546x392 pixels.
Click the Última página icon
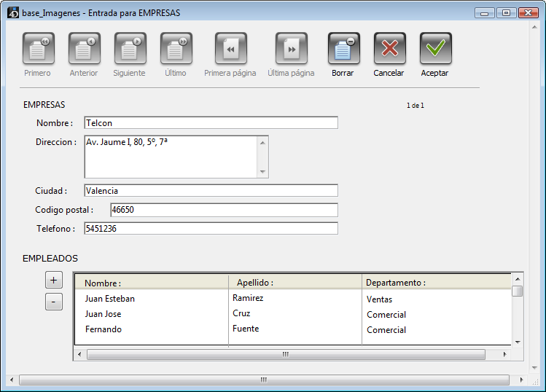click(x=291, y=49)
